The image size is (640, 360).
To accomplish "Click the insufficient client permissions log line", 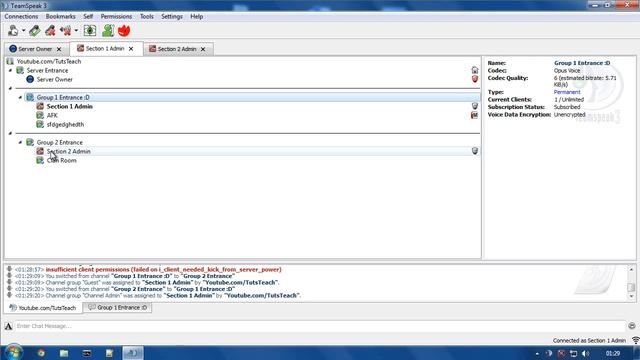I will click(x=163, y=270).
